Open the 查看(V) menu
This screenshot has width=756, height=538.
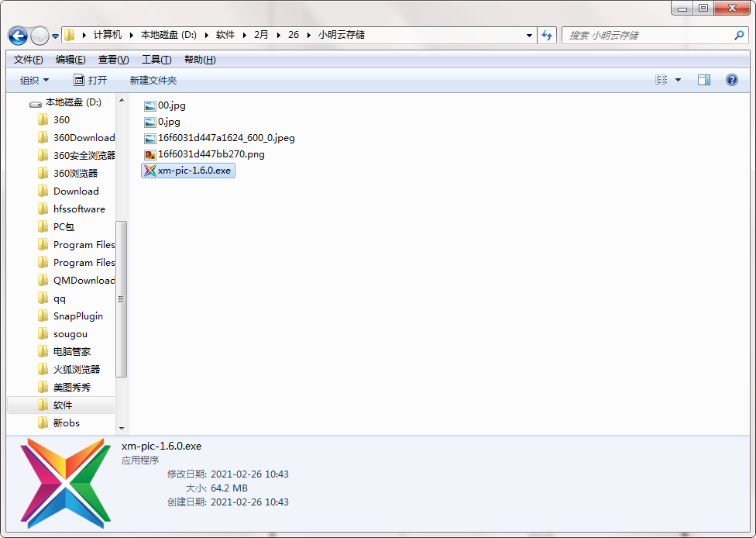(113, 60)
